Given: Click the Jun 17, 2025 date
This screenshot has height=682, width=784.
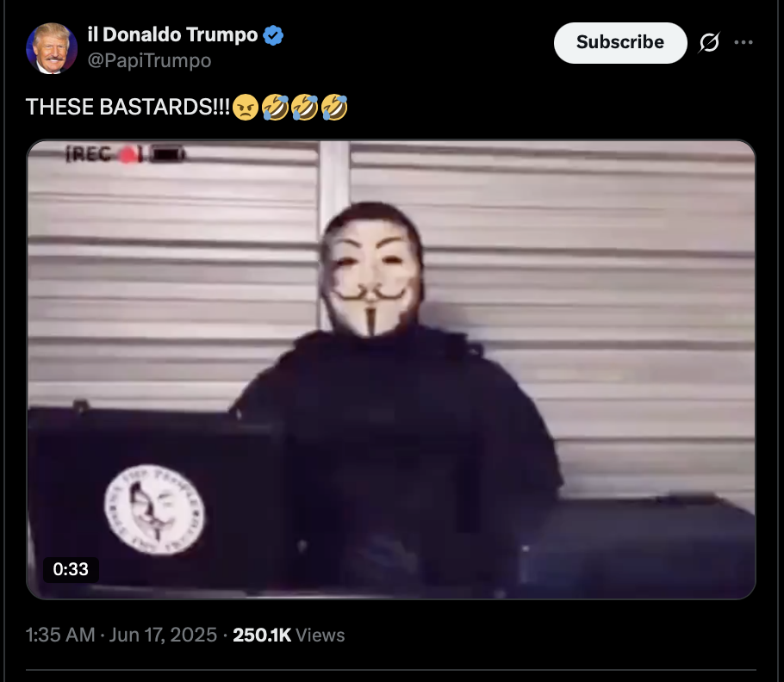Looking at the screenshot, I should (163, 635).
